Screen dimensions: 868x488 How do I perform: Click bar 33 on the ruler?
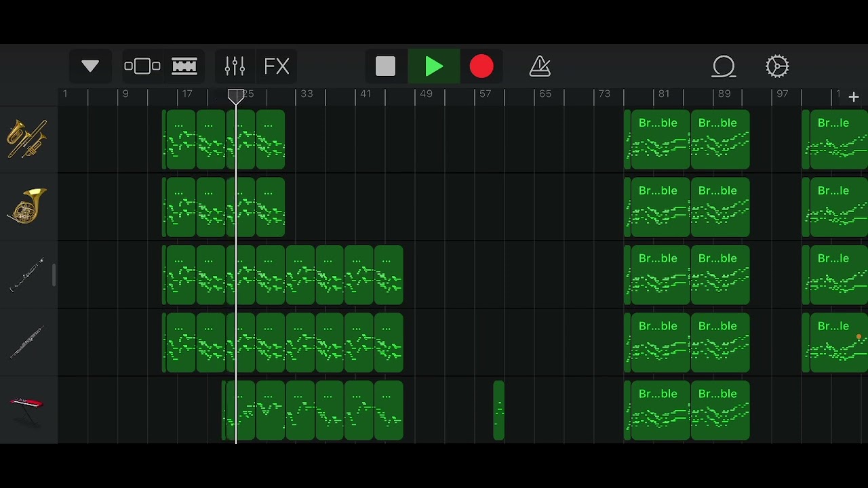click(x=307, y=94)
